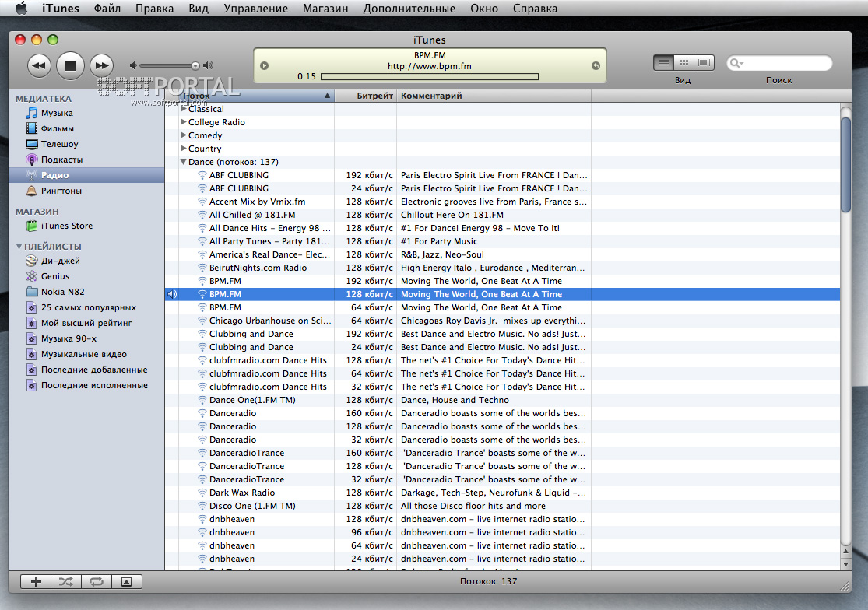Adjust the volume slider knob
868x610 pixels.
(x=195, y=66)
